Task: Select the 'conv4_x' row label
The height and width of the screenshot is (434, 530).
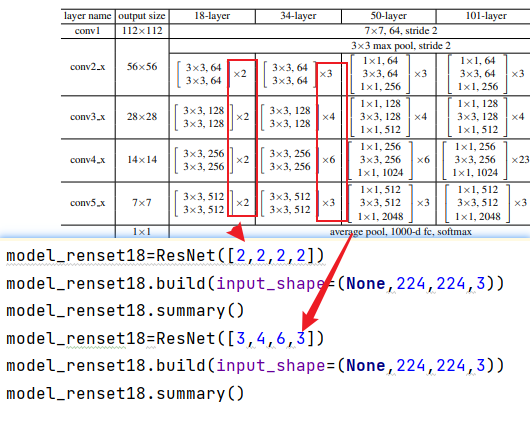Action: (88, 160)
